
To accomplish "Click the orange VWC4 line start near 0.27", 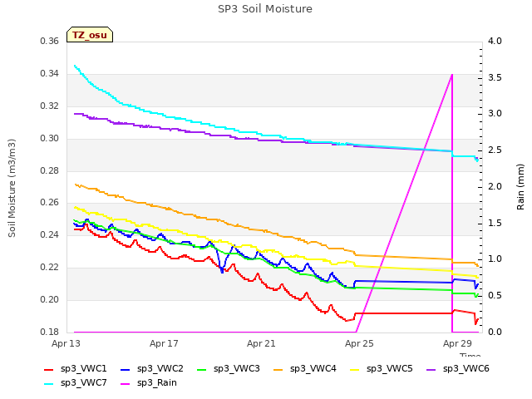I will tap(76, 185).
